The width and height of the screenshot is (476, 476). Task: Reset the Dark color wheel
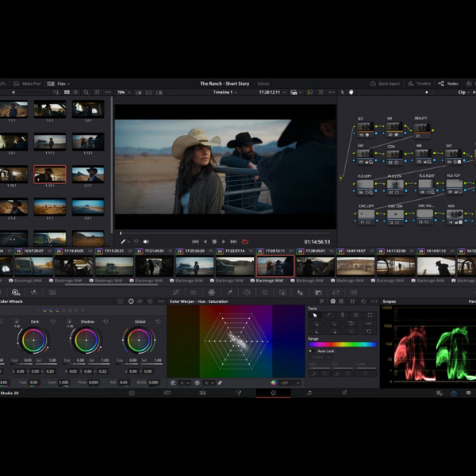click(x=53, y=321)
